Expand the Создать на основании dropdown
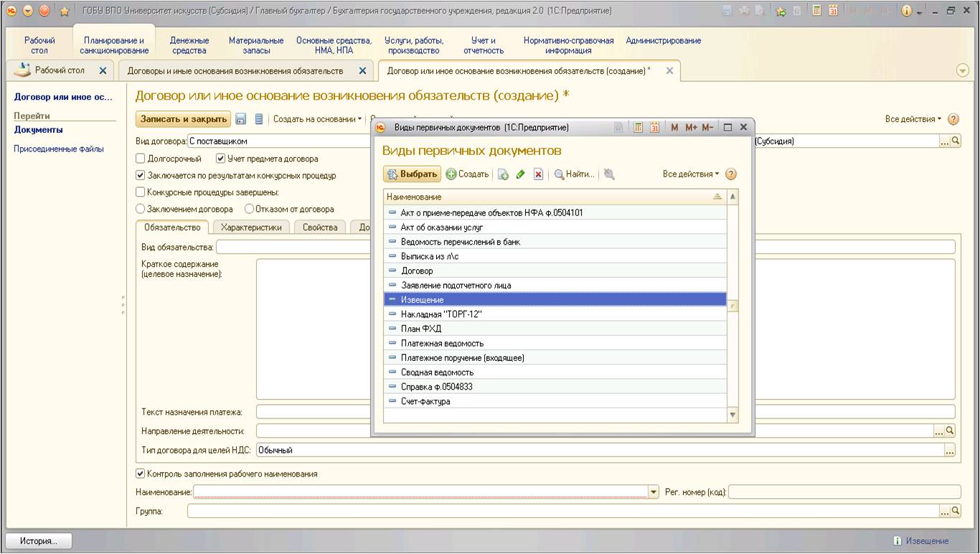The width and height of the screenshot is (980, 554). [318, 119]
